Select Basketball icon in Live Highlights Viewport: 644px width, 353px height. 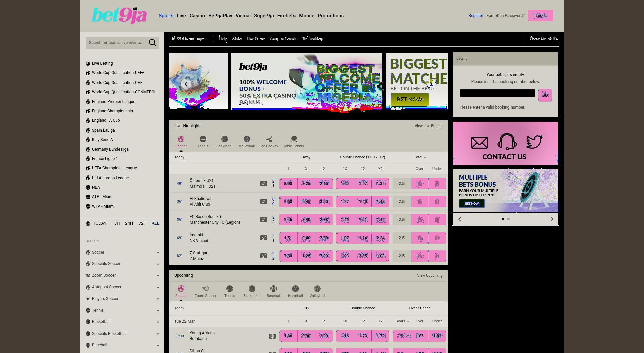(x=225, y=139)
